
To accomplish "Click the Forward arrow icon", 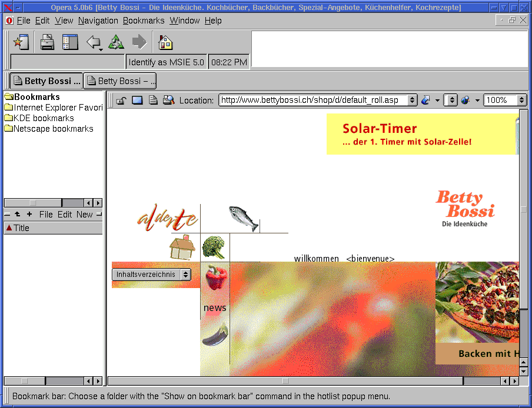I will [x=139, y=42].
